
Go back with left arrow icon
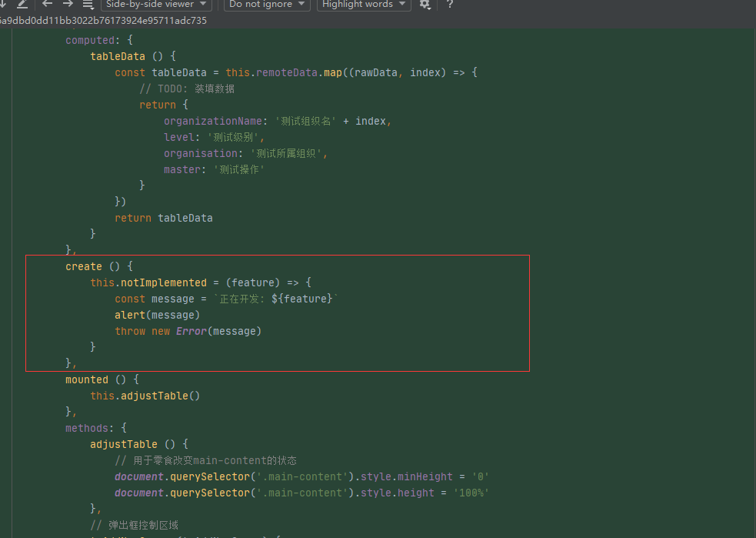pos(48,4)
